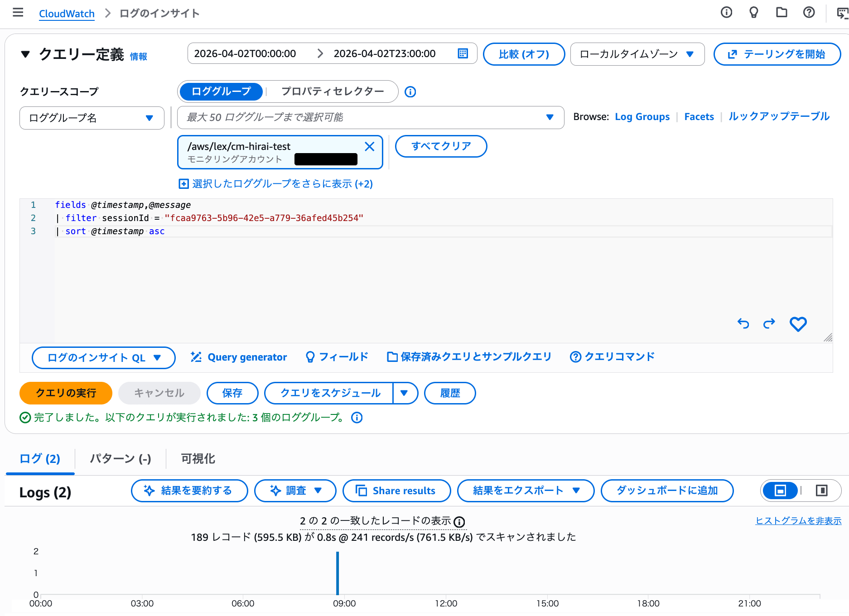Select the ログループ scope toggle
The height and width of the screenshot is (616, 849).
coord(221,91)
